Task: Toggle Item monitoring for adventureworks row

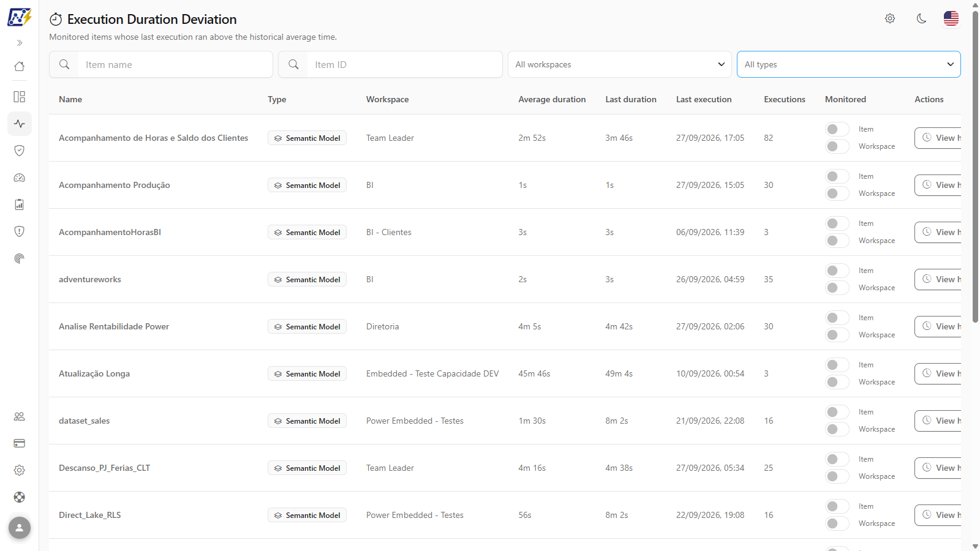Action: point(837,271)
